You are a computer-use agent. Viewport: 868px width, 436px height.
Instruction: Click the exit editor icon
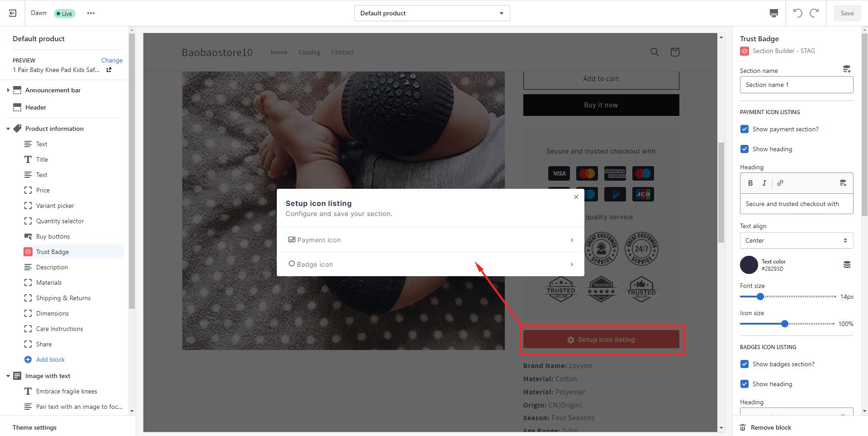[x=13, y=13]
